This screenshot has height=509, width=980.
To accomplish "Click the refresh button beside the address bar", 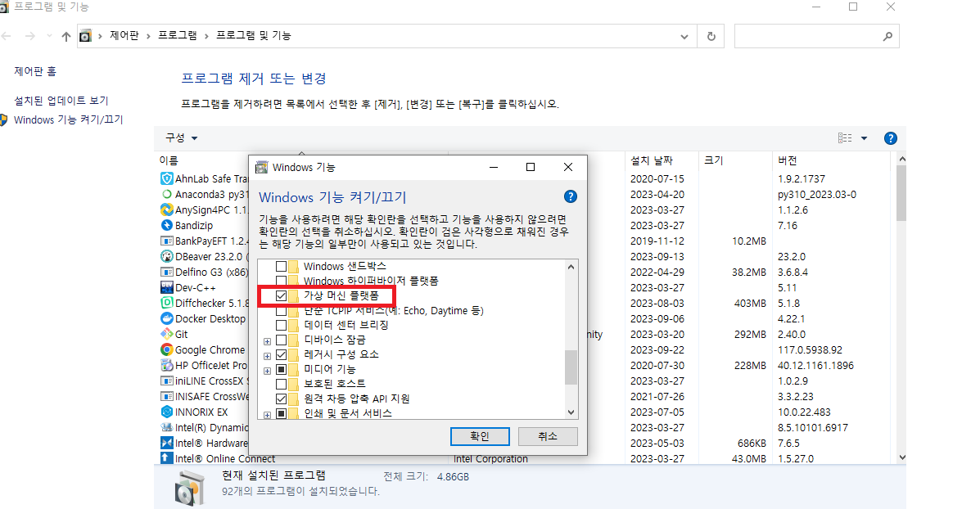I will tap(711, 36).
